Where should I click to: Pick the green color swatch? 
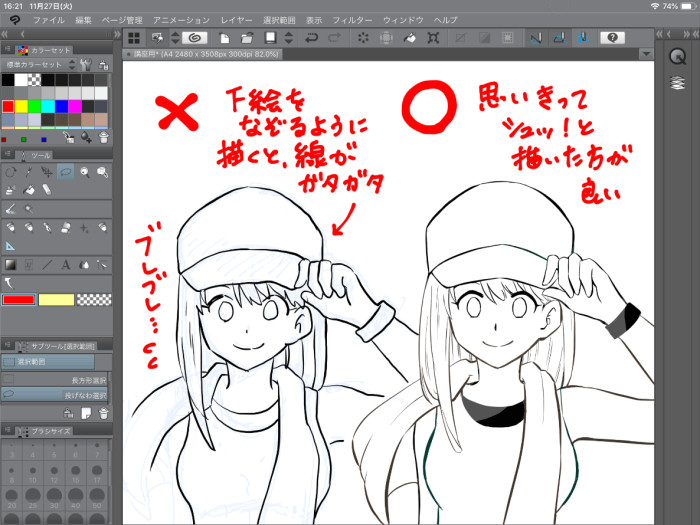click(34, 106)
